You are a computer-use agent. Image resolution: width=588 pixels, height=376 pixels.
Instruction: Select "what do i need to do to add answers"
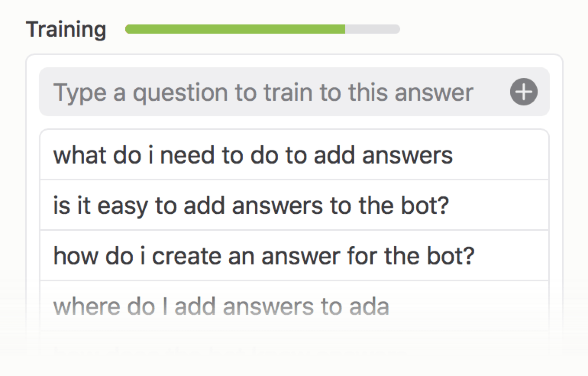[x=253, y=155]
